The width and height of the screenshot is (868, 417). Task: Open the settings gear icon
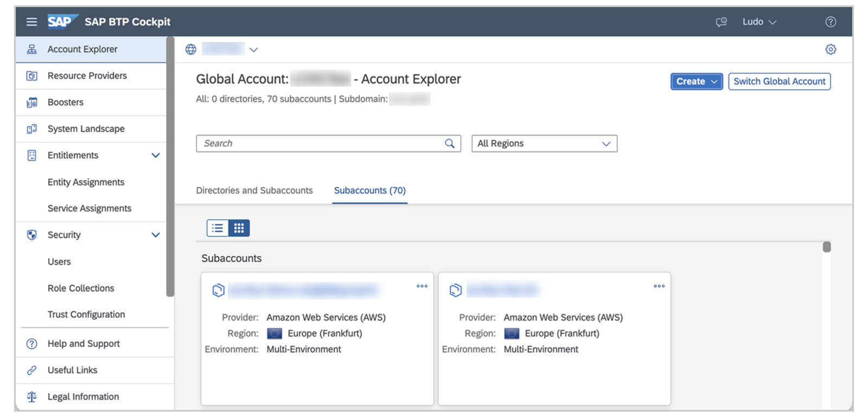(x=831, y=49)
